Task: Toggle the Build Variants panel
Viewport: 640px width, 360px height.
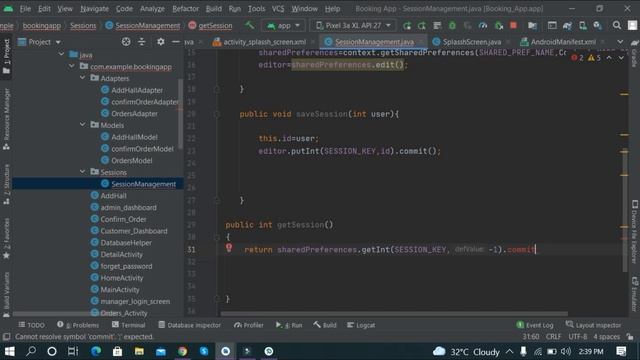Action: click(x=6, y=294)
